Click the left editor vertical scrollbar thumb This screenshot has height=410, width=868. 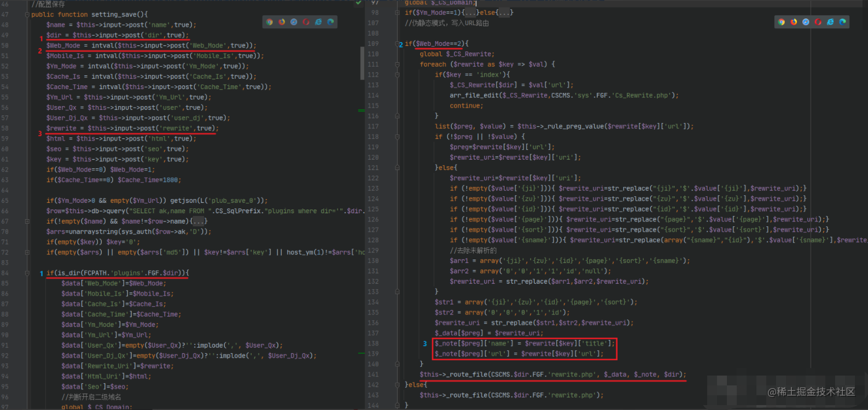[x=362, y=63]
